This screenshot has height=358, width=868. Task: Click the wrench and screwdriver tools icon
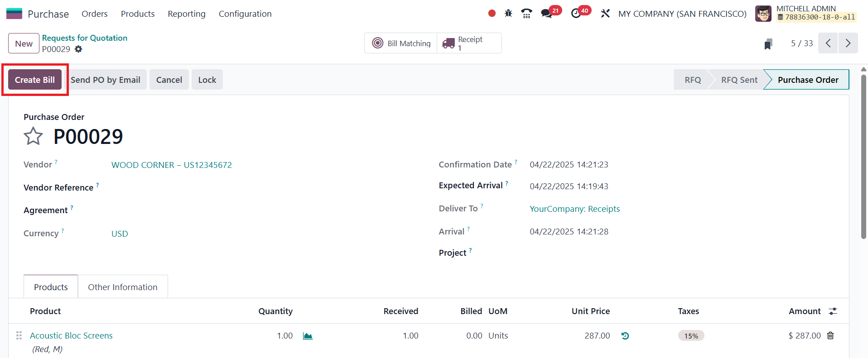pos(605,14)
